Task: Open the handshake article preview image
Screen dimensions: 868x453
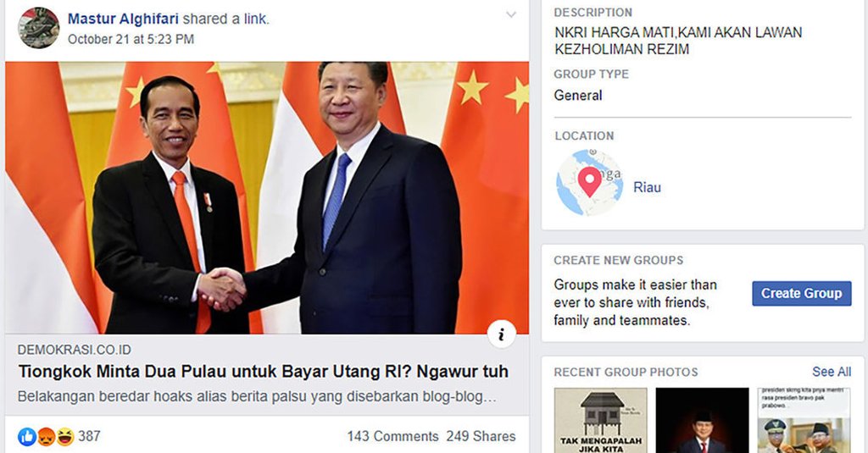Action: coord(267,197)
